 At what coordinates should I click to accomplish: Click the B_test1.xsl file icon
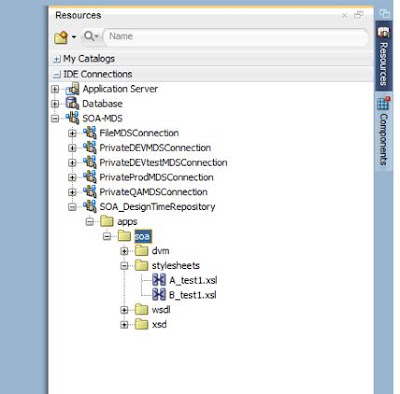(159, 295)
